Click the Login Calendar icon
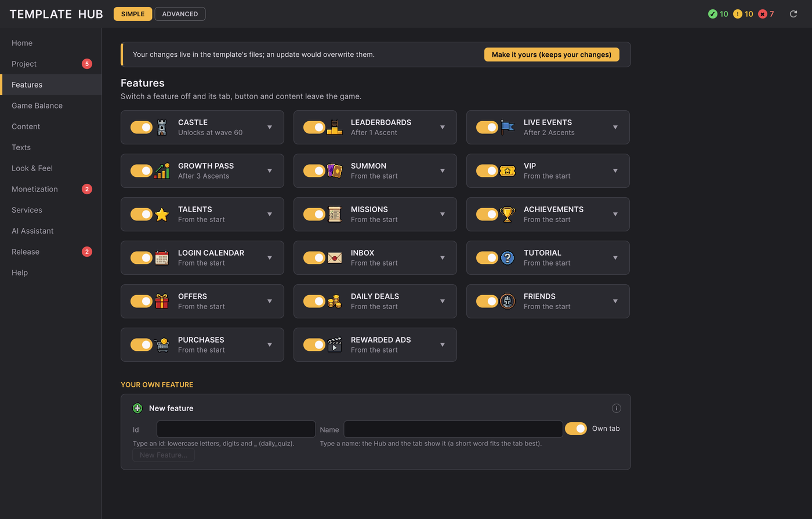Screen dimensions: 812x519 162,257
